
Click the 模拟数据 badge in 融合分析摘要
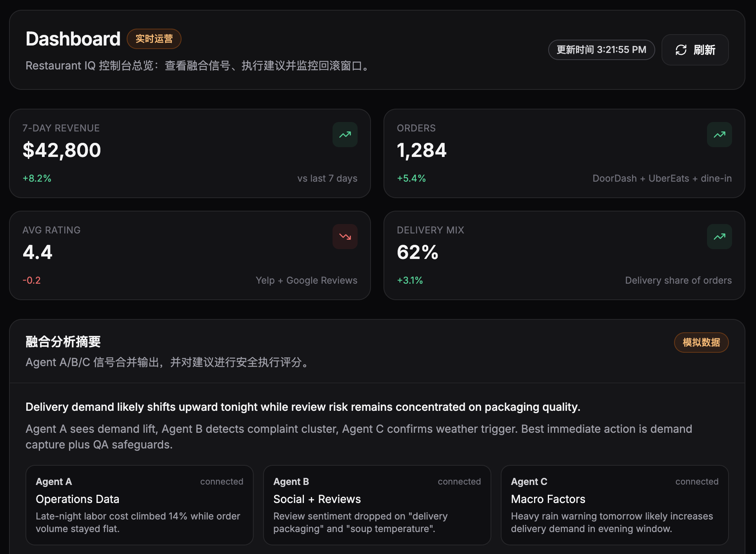701,342
